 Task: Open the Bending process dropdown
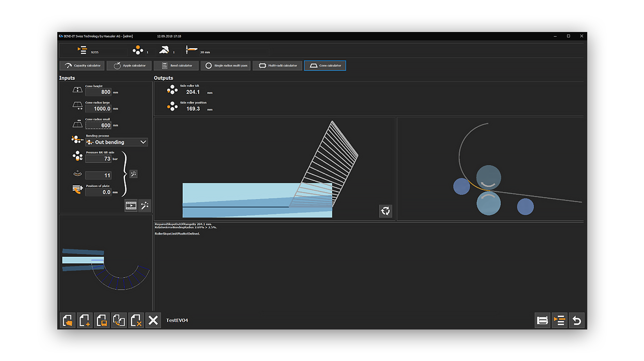(116, 142)
